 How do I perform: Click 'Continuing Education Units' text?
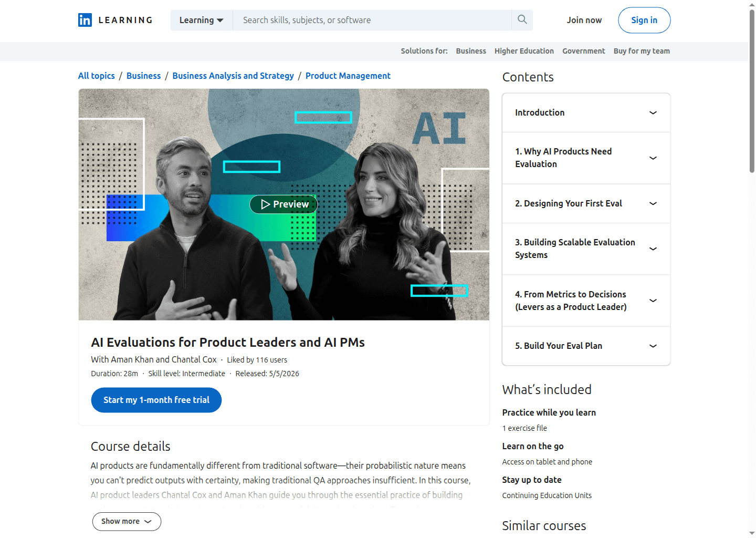[x=547, y=495]
